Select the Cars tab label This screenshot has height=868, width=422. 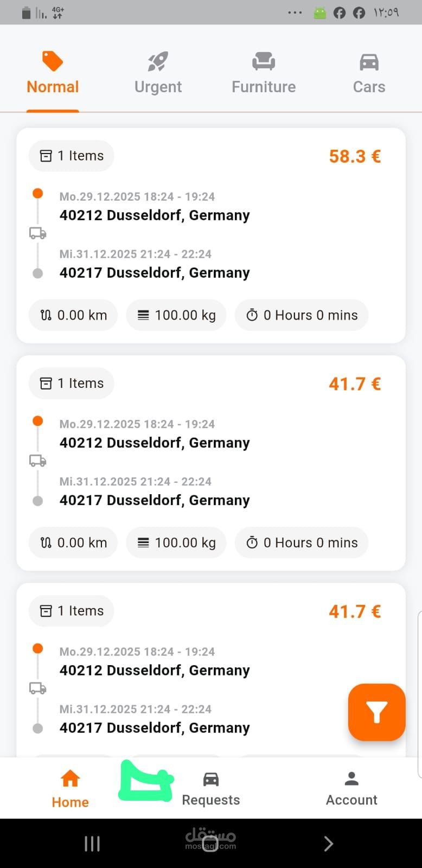click(369, 87)
